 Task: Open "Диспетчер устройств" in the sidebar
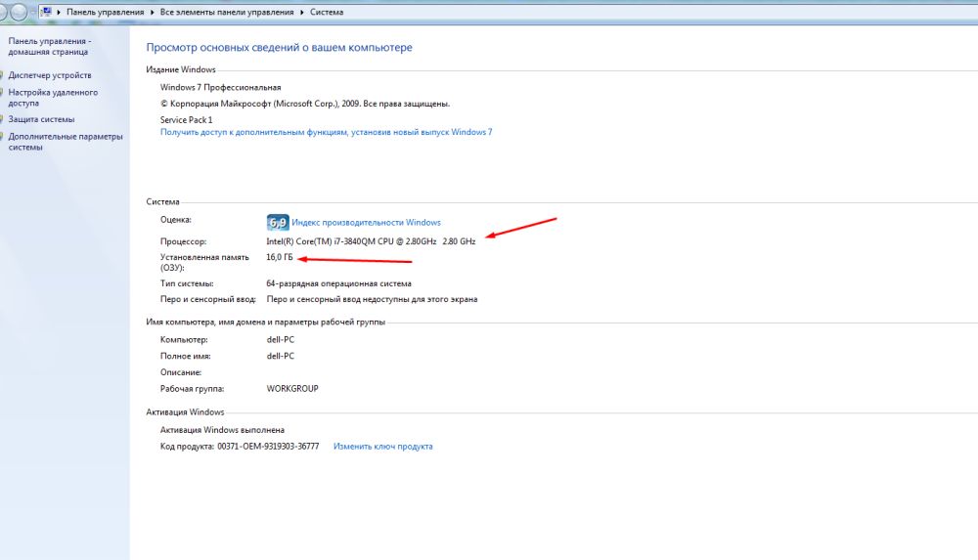pos(49,75)
